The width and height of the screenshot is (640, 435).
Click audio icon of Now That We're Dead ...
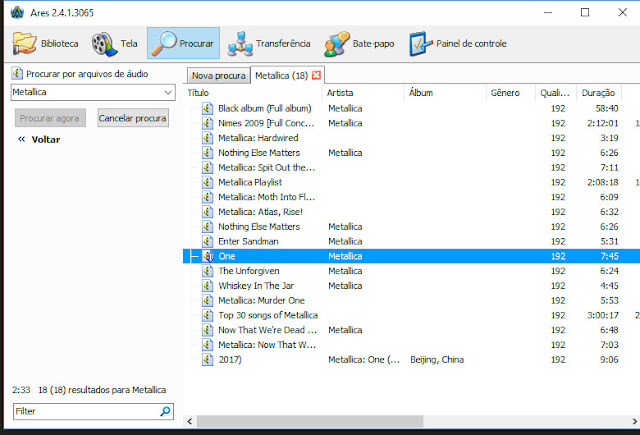pyautogui.click(x=208, y=330)
